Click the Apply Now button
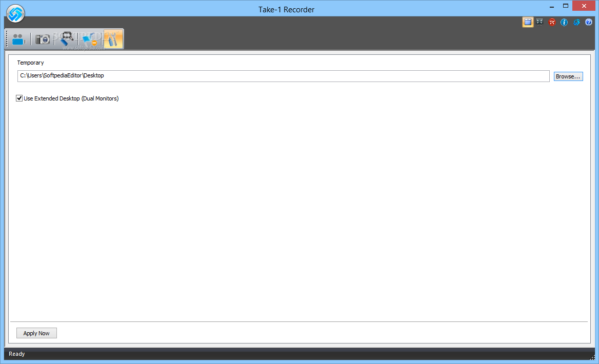This screenshot has width=599, height=364. [x=37, y=333]
